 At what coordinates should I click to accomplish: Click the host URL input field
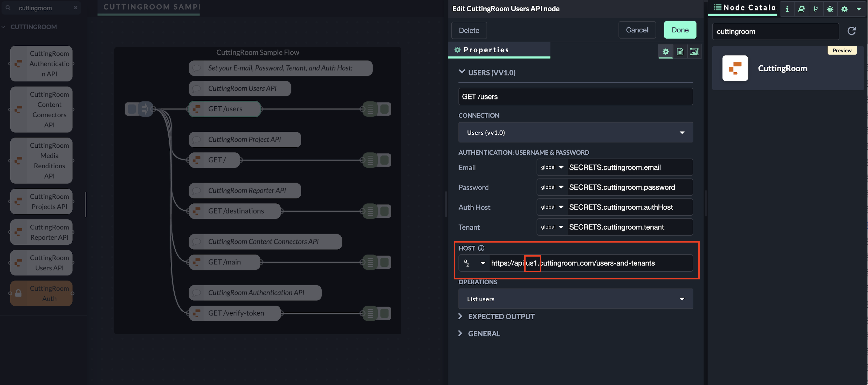(590, 263)
